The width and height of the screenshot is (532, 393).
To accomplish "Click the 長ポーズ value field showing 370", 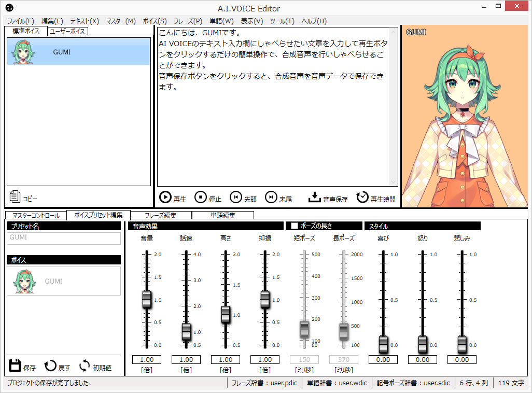I will coord(343,359).
